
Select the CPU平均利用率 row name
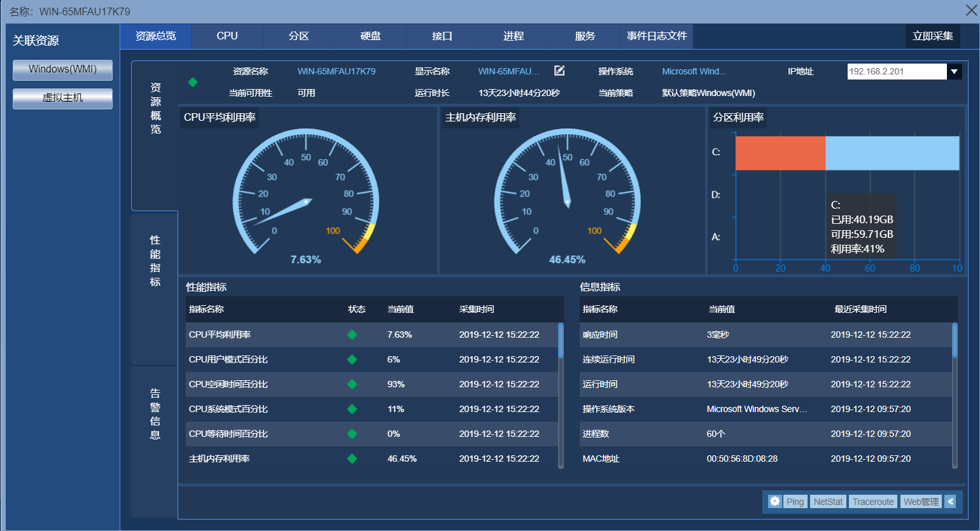[220, 334]
